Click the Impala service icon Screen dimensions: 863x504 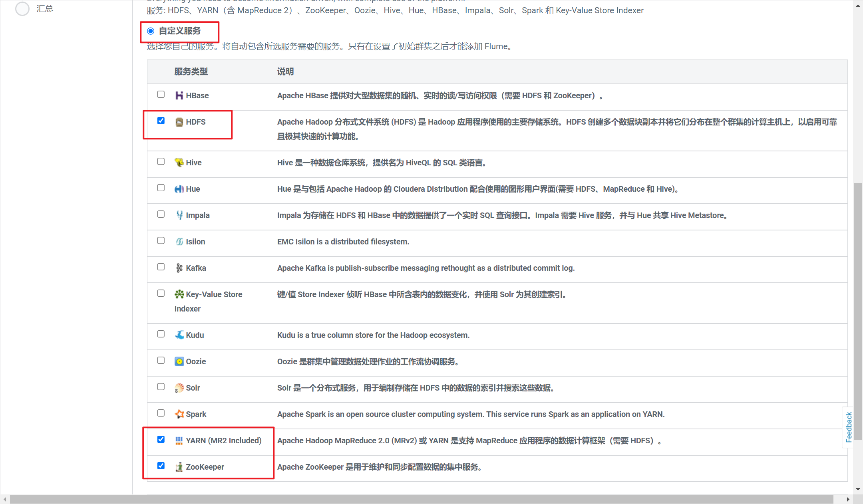point(179,215)
